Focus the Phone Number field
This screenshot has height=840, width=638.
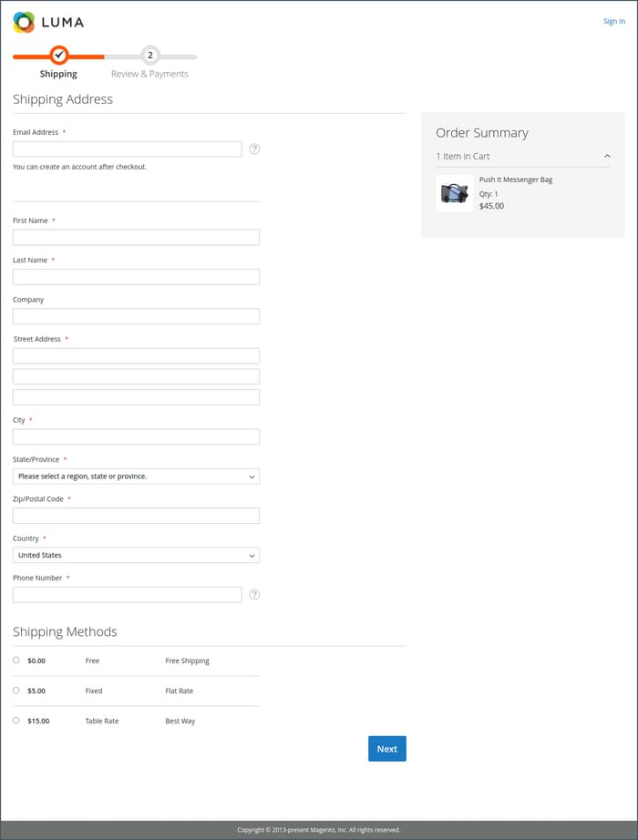127,594
